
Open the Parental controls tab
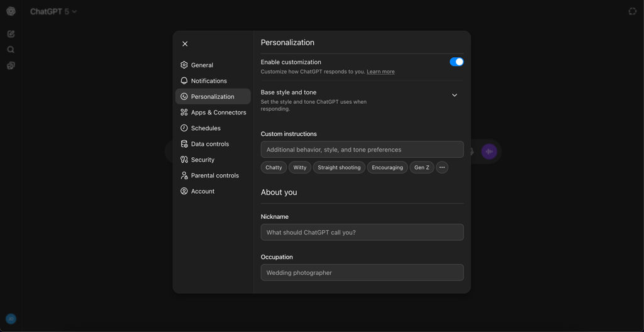click(x=213, y=175)
